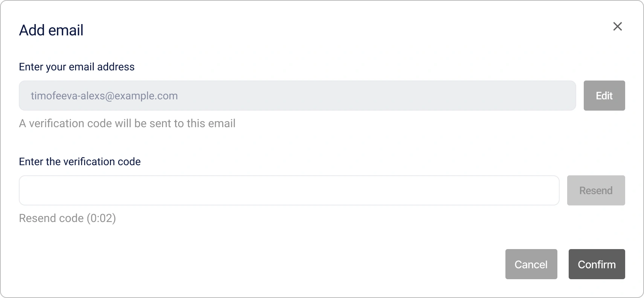
Task: Click the Enter the verification code label
Action: click(x=80, y=161)
